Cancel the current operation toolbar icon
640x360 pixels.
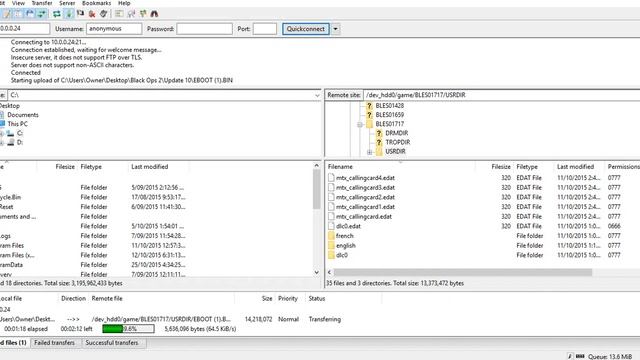click(80, 14)
